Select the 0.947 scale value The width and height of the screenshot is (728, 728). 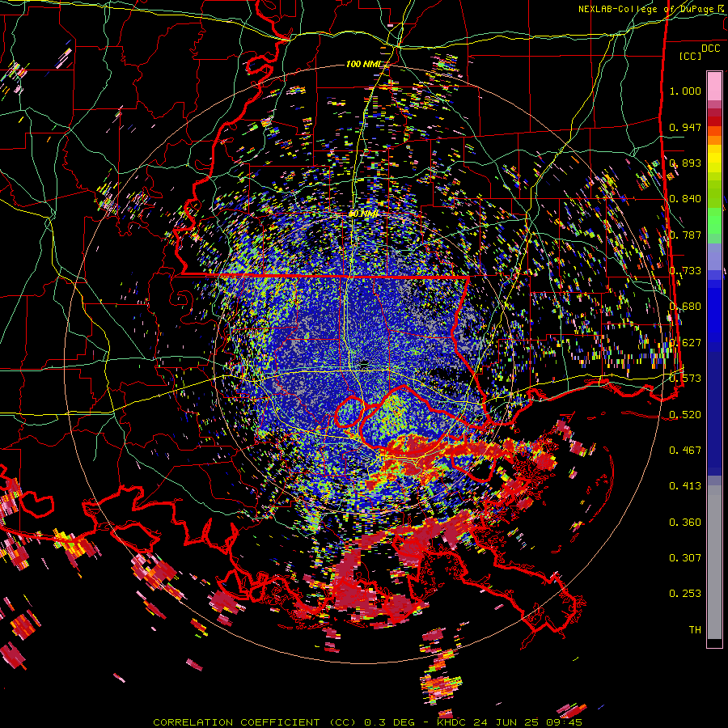(x=685, y=127)
